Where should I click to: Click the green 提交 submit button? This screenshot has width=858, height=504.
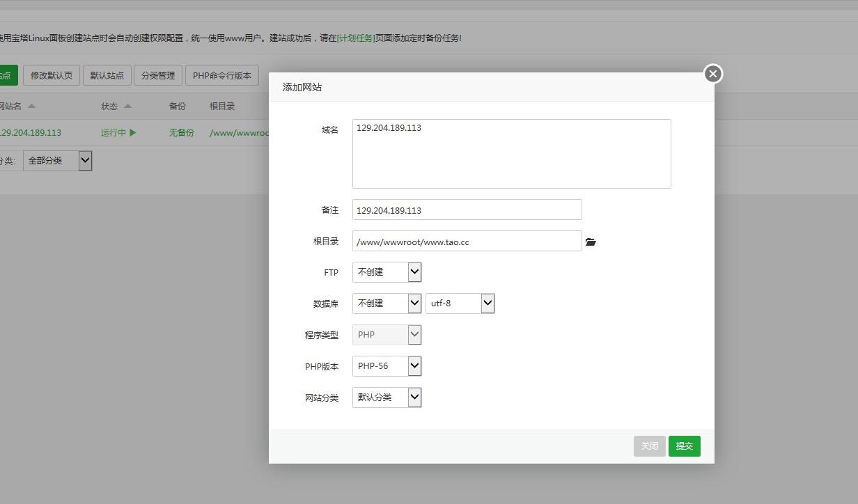click(684, 446)
